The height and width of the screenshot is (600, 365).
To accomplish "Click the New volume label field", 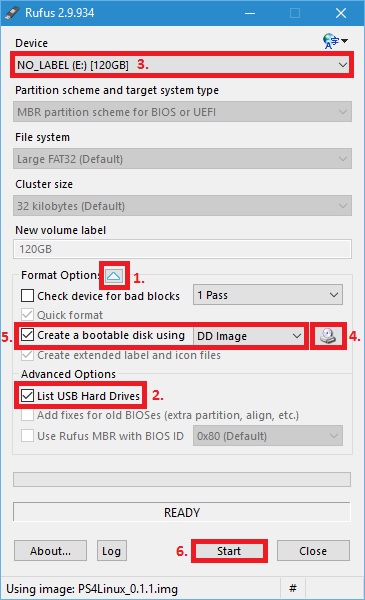I will point(182,249).
